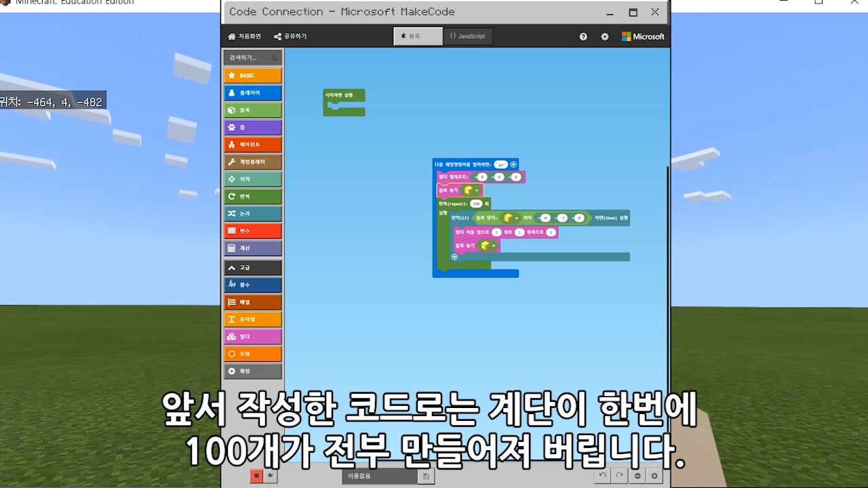Open the 위치 (Positions) category

252,179
